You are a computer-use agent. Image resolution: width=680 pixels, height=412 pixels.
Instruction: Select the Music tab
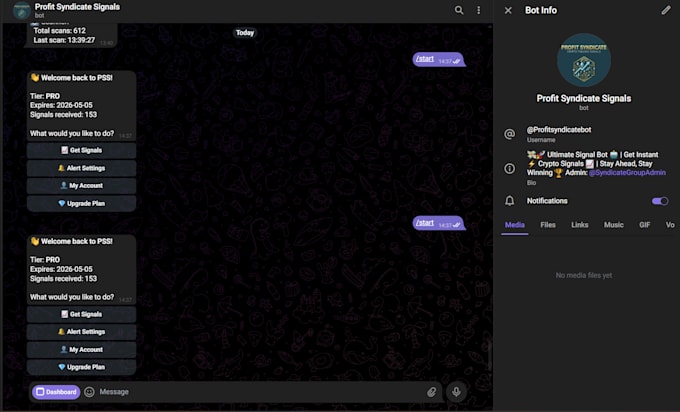click(614, 225)
